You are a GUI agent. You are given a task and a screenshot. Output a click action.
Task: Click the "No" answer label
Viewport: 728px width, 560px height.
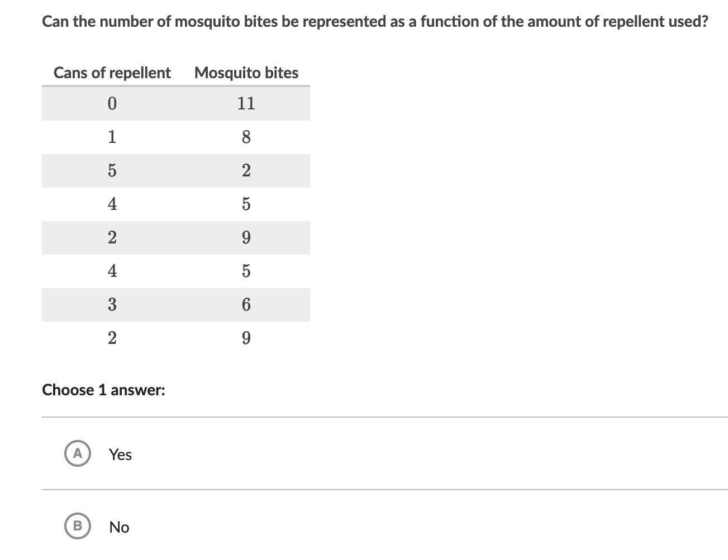[119, 527]
